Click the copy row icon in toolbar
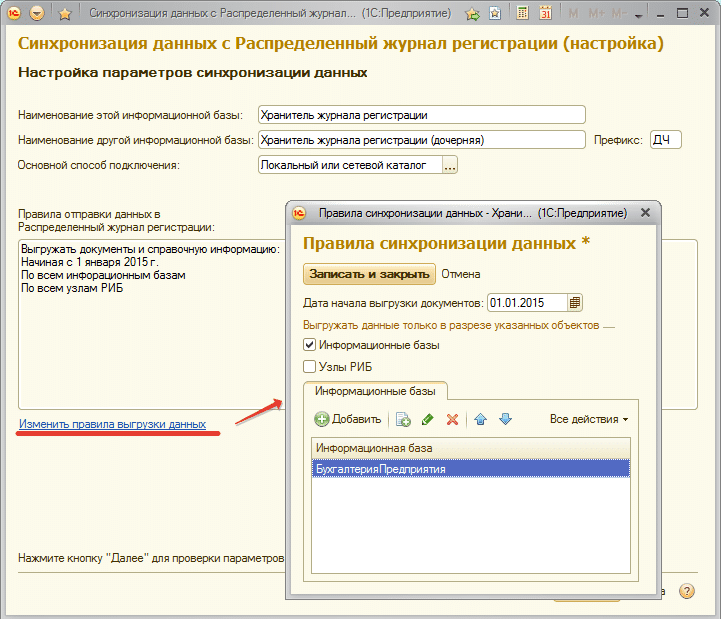The width and height of the screenshot is (721, 619). [403, 419]
